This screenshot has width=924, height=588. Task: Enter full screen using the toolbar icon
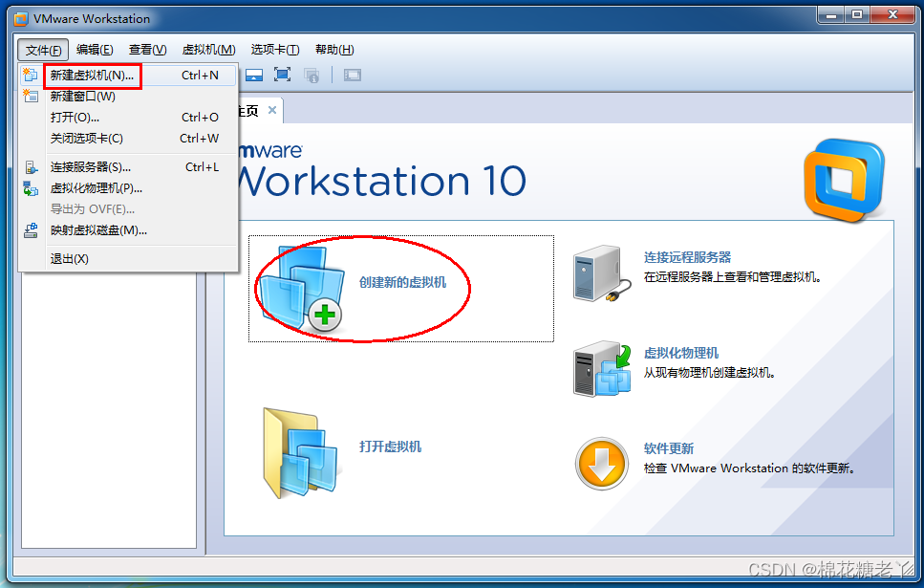tap(281, 76)
